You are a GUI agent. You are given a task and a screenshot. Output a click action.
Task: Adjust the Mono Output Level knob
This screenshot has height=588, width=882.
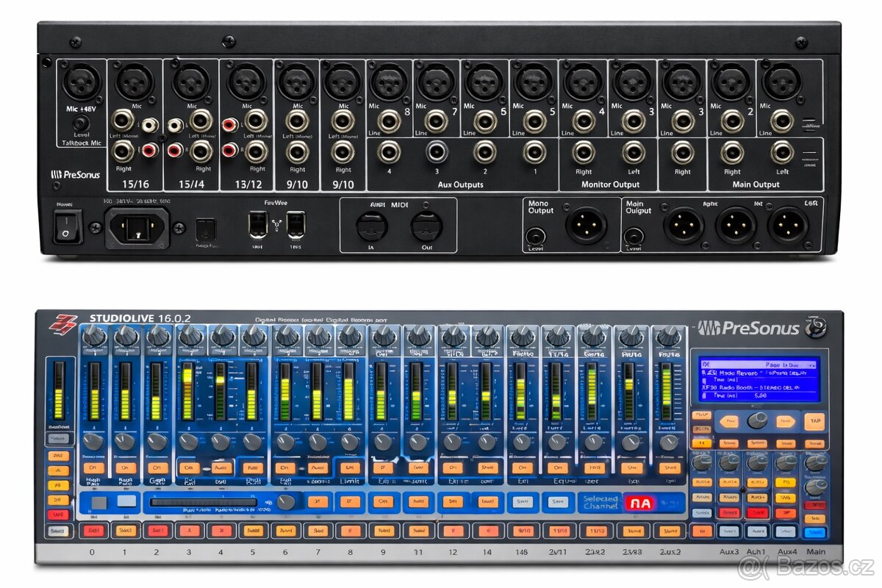tap(537, 236)
